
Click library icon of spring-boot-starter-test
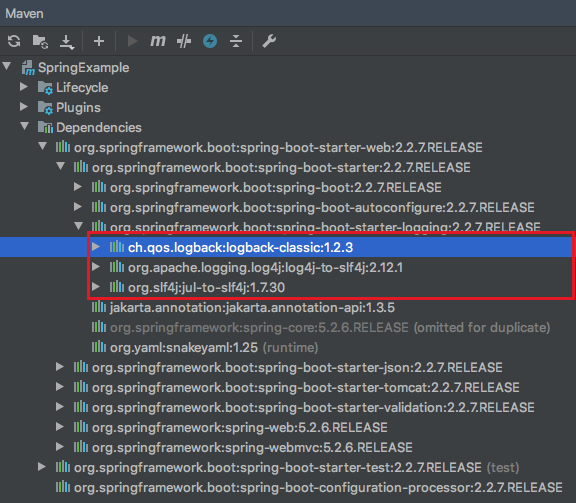point(63,467)
